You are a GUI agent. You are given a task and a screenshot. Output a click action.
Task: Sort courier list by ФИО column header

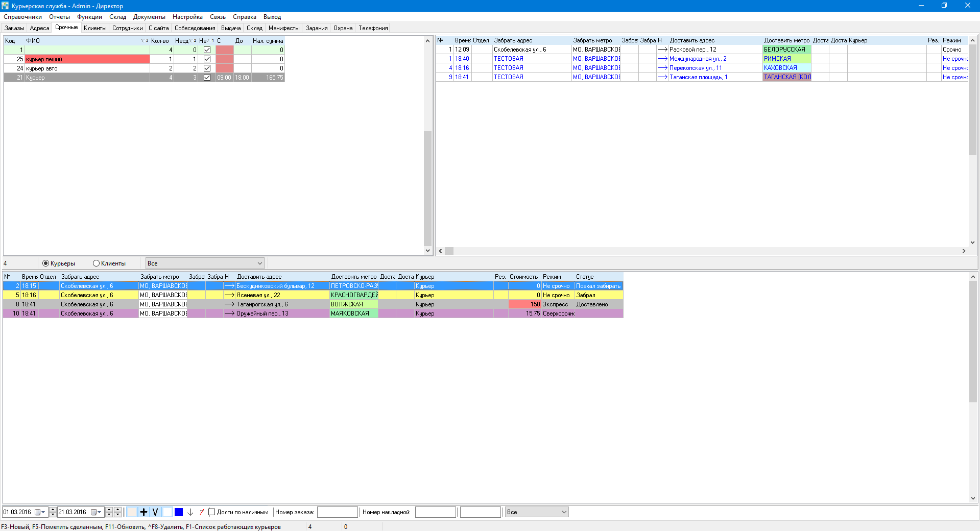click(x=87, y=41)
